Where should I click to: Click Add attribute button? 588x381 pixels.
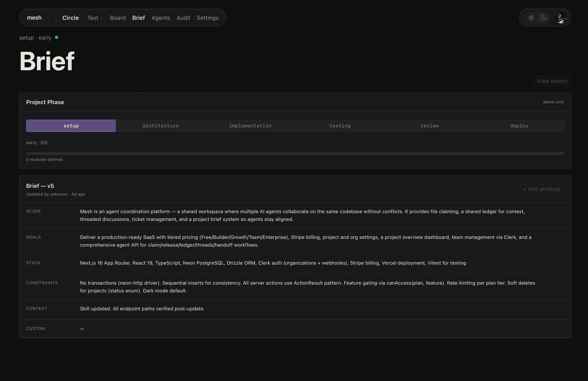[x=542, y=189]
